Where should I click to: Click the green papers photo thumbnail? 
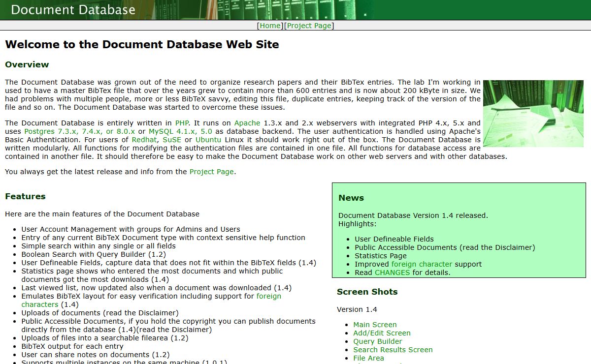coord(533,114)
